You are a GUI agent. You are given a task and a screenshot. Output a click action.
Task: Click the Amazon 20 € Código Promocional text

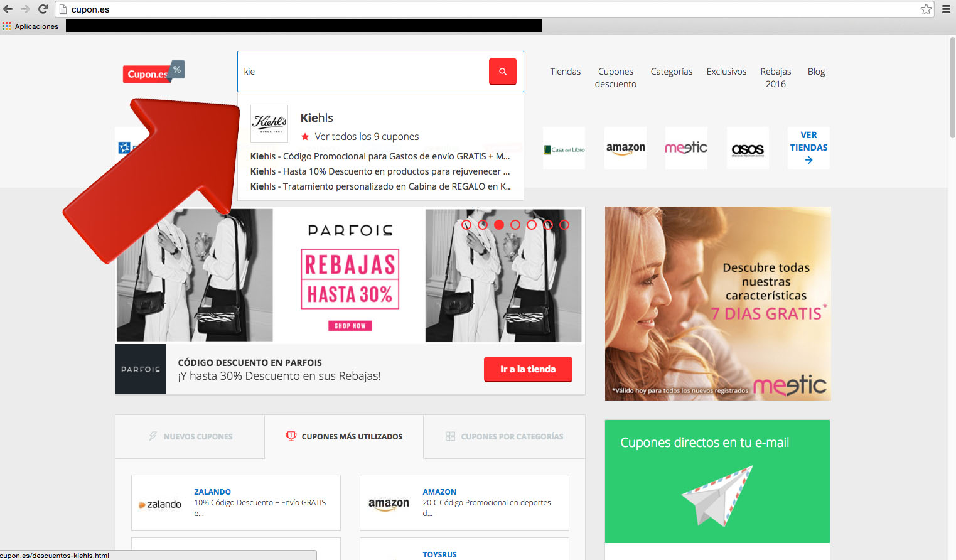coord(486,508)
